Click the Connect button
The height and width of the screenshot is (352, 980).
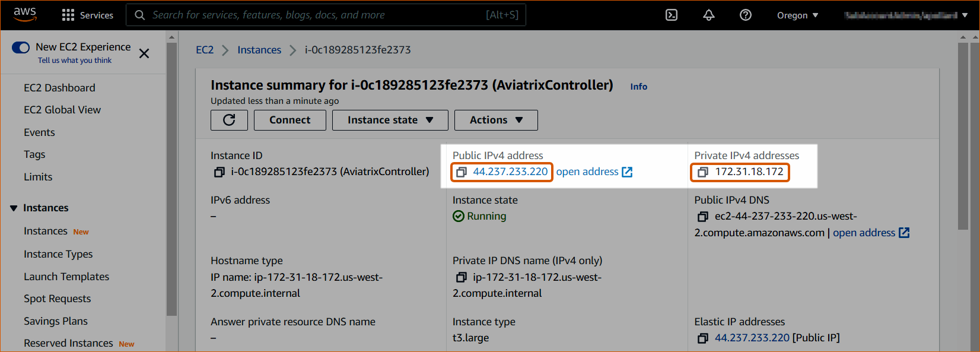tap(290, 120)
